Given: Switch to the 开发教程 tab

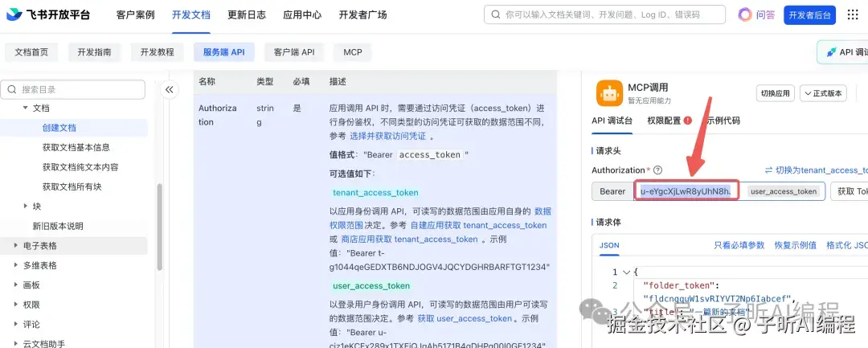Looking at the screenshot, I should tap(158, 52).
